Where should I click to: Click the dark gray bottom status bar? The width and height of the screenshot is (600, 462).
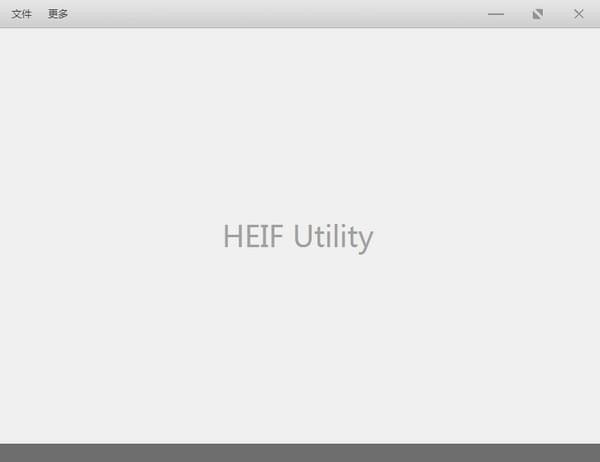coord(300,453)
